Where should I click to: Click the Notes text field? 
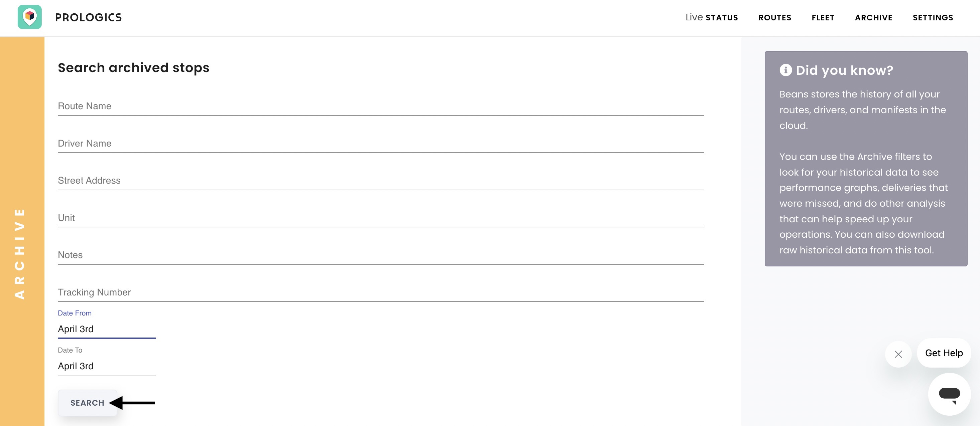pos(380,255)
